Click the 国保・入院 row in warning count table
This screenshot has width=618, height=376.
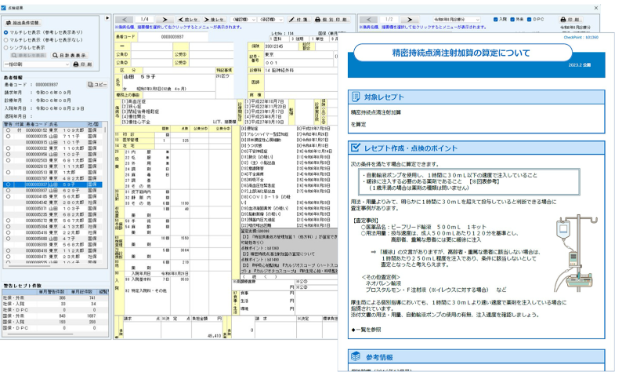point(55,322)
